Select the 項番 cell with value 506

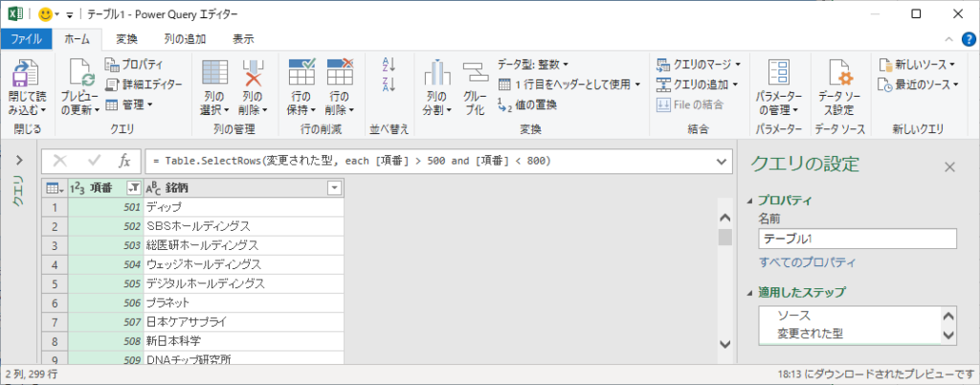pos(105,304)
